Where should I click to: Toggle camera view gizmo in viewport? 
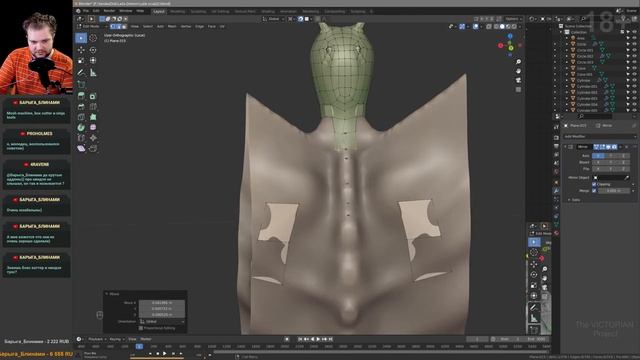click(x=518, y=80)
